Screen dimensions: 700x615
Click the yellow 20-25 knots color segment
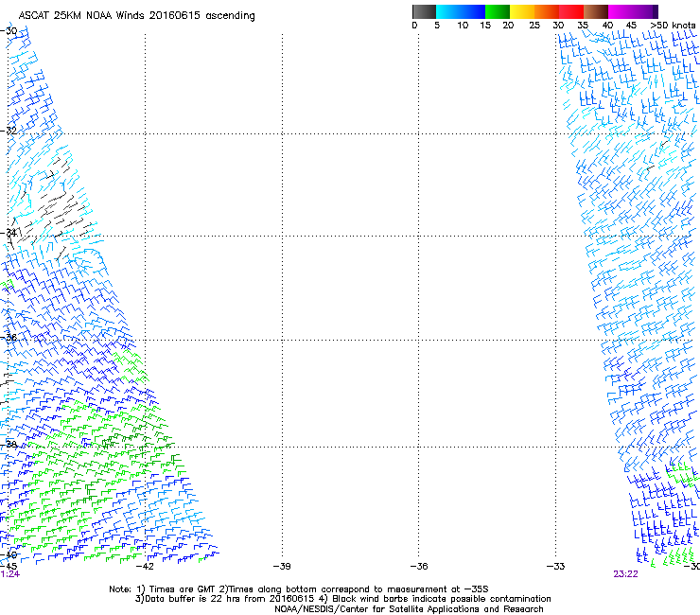tap(522, 11)
